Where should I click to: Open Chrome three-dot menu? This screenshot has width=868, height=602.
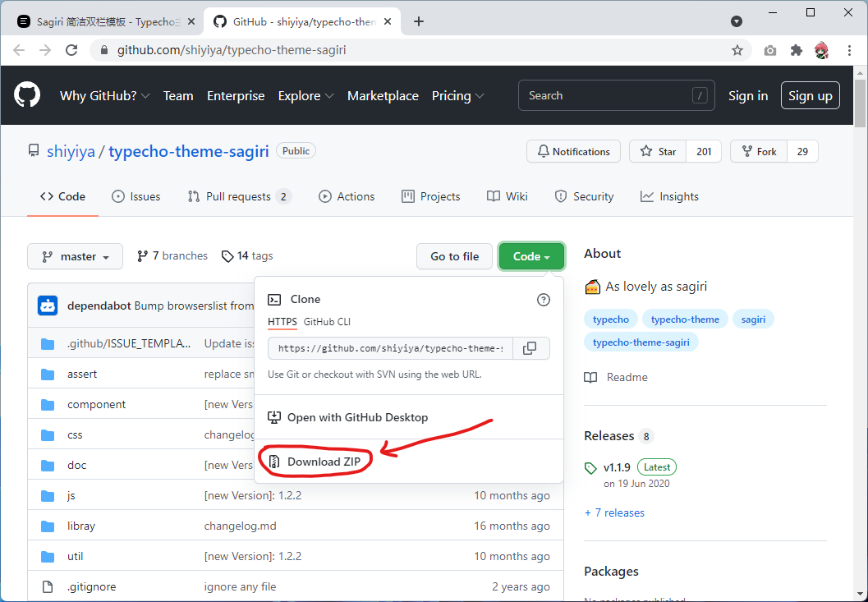(x=849, y=50)
